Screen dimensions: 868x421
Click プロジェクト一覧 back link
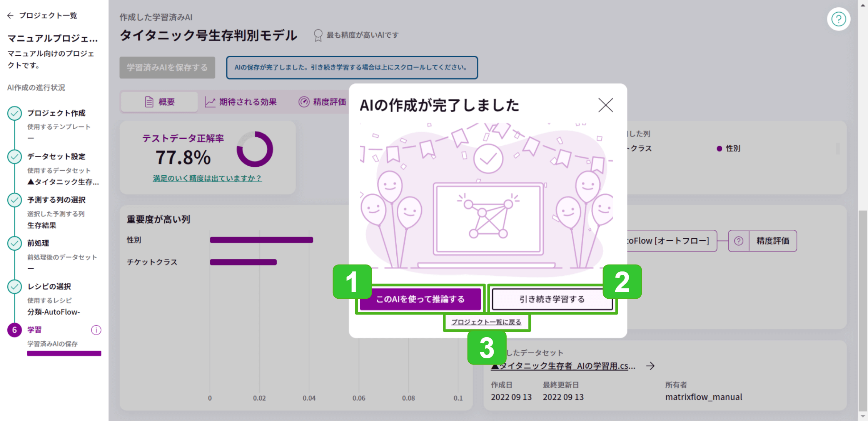tap(48, 16)
